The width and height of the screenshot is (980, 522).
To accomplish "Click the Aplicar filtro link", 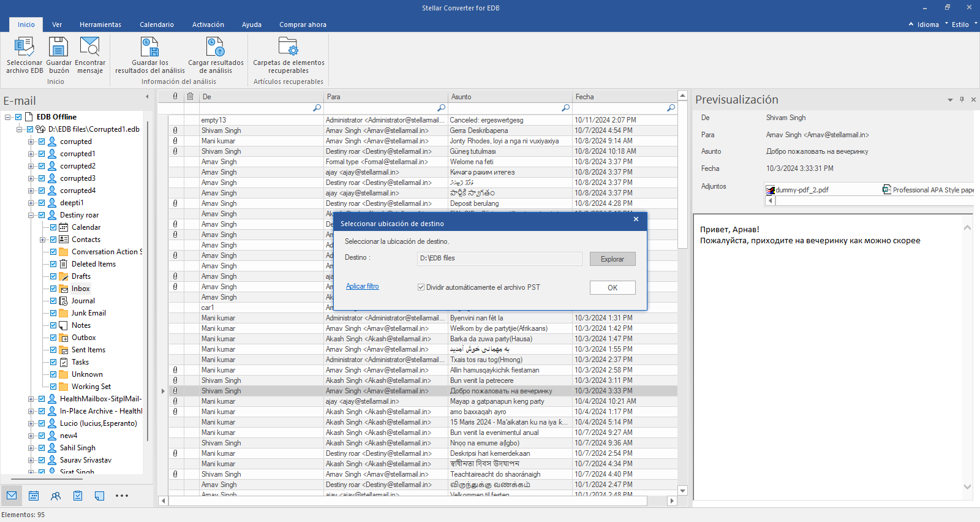I will coord(363,286).
